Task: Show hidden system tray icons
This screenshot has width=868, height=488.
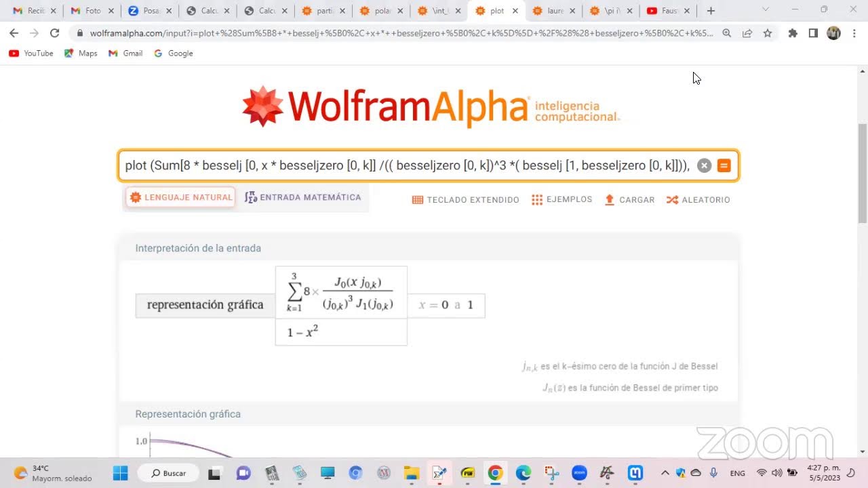Action: tap(665, 473)
